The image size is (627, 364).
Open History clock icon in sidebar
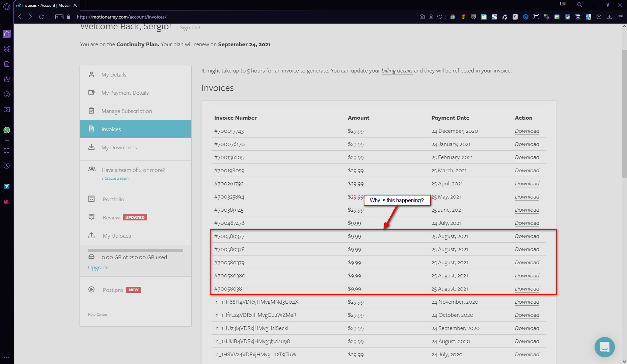7,166
